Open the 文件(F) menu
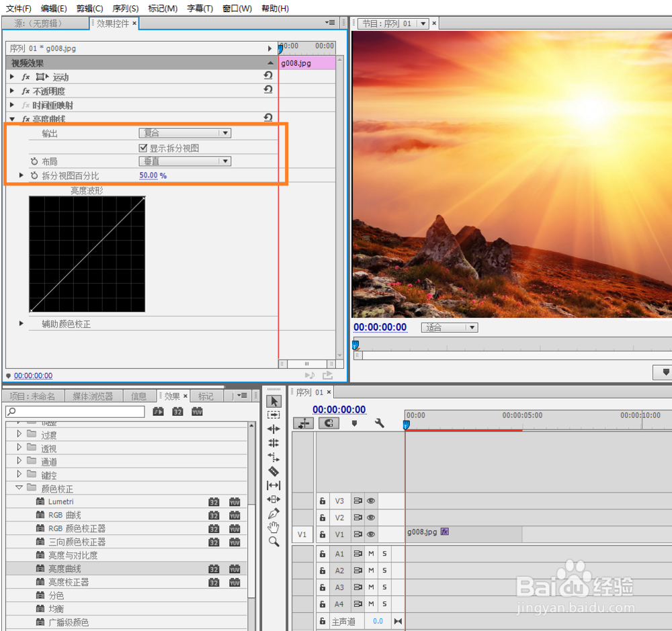The height and width of the screenshot is (631, 672). pyautogui.click(x=18, y=8)
